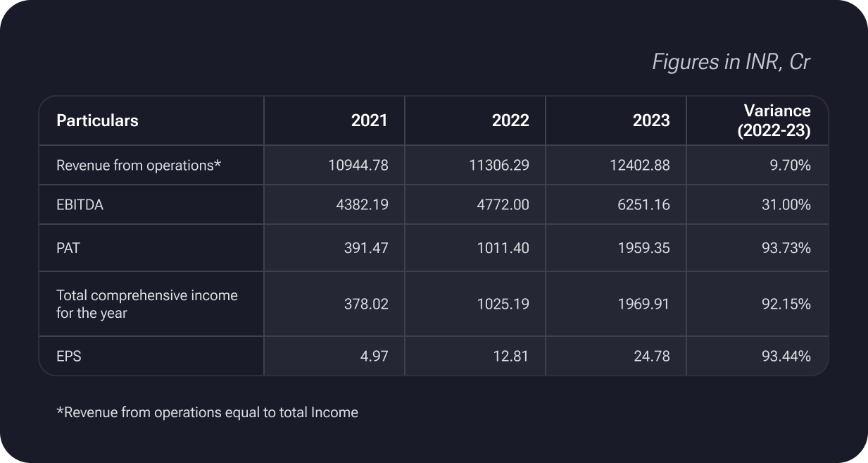Click the revenue equals total income footnote
The width and height of the screenshot is (868, 463).
(x=207, y=412)
